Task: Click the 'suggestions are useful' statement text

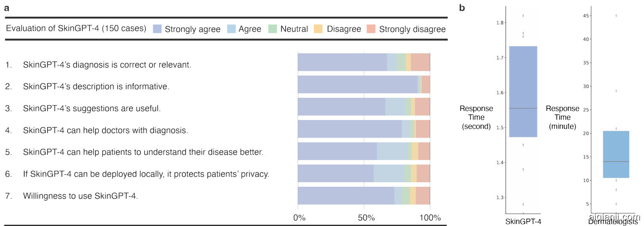Action: [x=92, y=108]
